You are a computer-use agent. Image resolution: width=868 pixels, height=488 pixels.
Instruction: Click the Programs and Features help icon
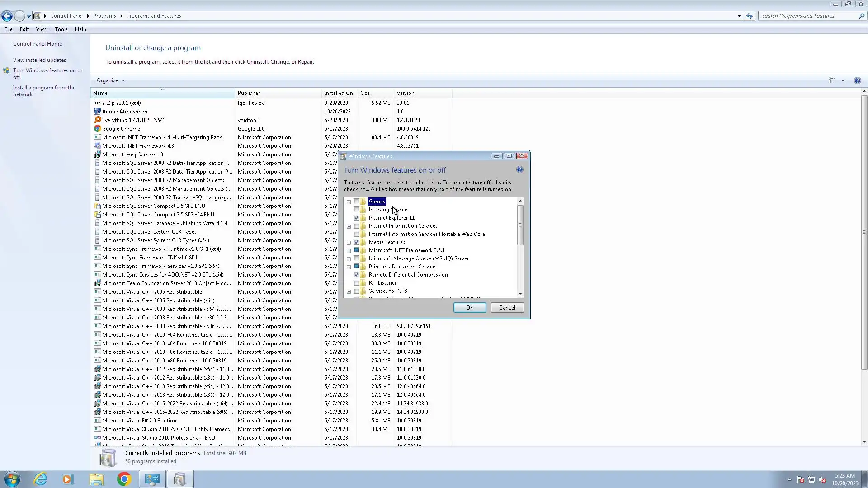coord(857,80)
